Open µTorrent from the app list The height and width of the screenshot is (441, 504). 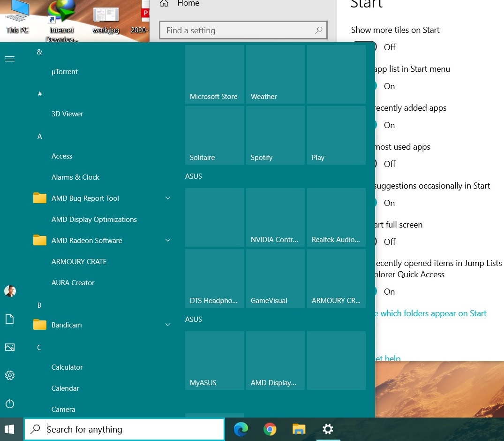(x=65, y=71)
